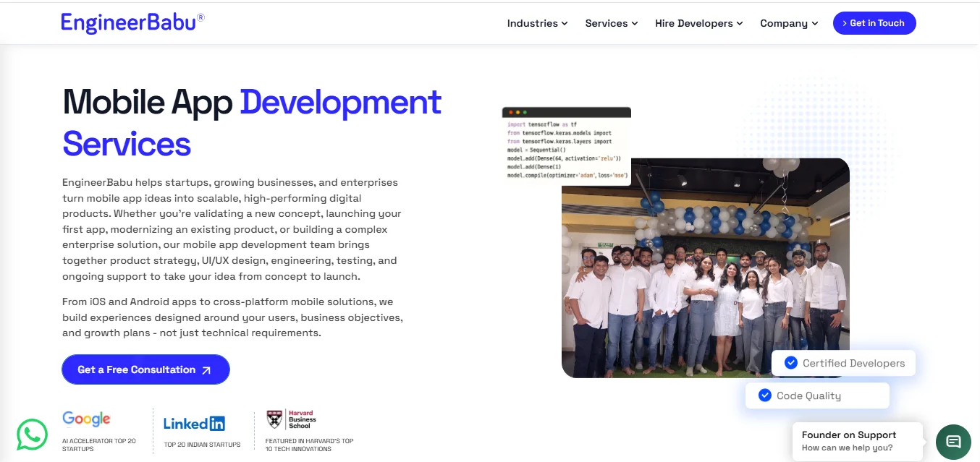Open the WhatsApp chat icon

(32, 435)
